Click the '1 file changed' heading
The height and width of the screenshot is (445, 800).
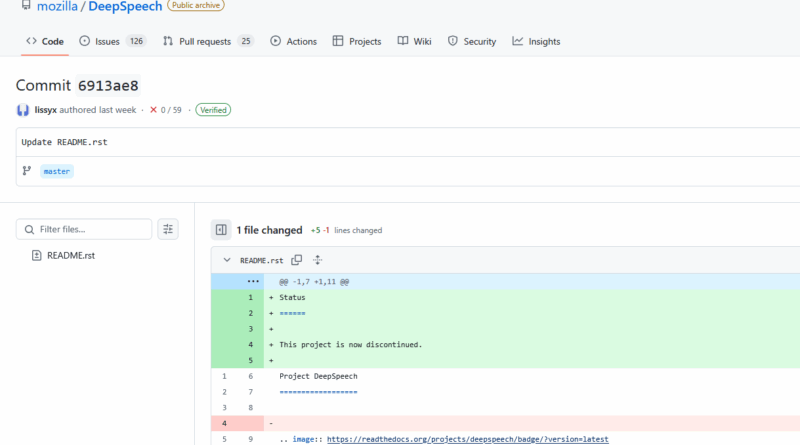[x=269, y=230]
